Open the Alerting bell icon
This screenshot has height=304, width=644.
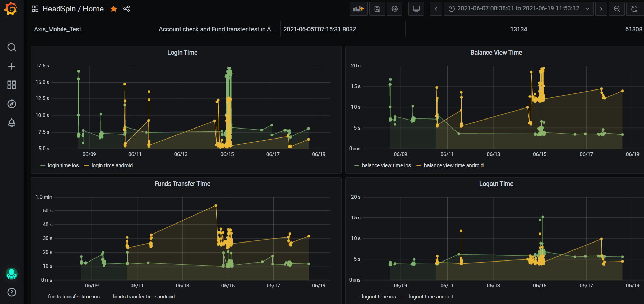(12, 123)
